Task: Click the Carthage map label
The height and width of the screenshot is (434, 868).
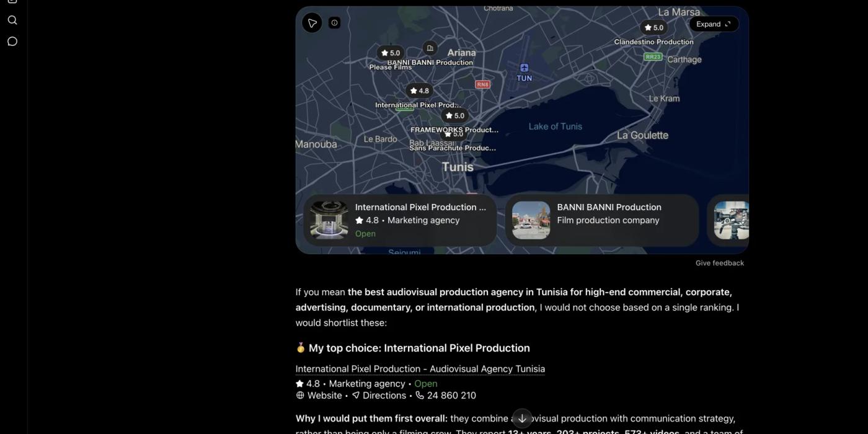Action: click(x=684, y=60)
